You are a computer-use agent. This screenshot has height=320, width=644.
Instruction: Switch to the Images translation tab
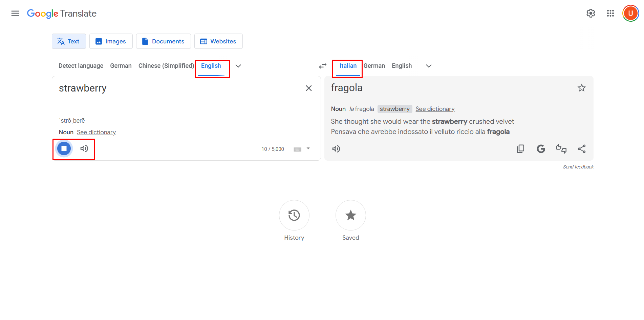tap(111, 41)
